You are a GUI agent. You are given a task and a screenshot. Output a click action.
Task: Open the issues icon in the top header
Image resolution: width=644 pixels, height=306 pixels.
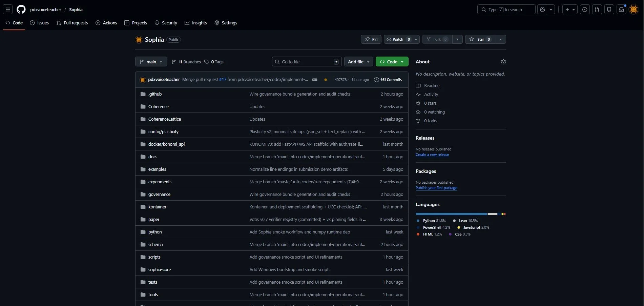coord(585,9)
